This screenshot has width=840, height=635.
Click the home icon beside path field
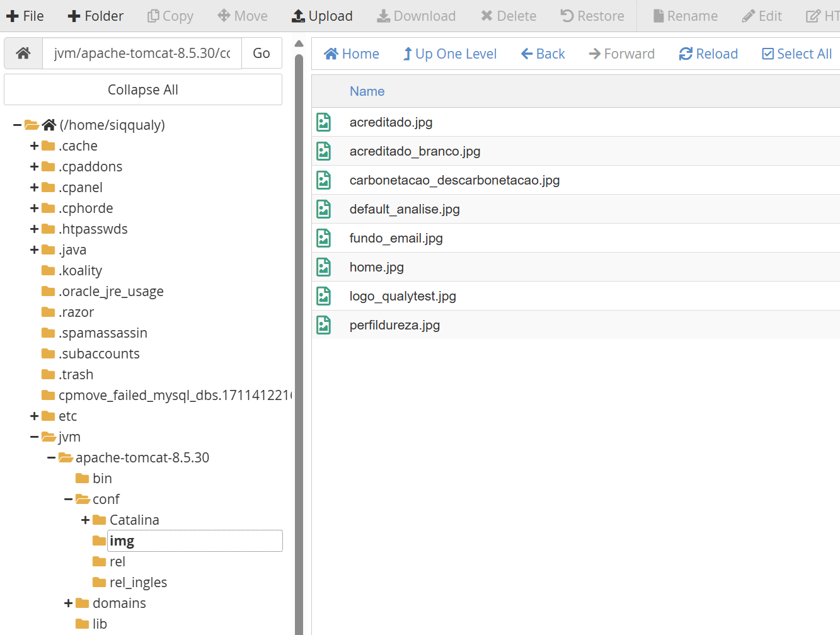click(x=23, y=54)
